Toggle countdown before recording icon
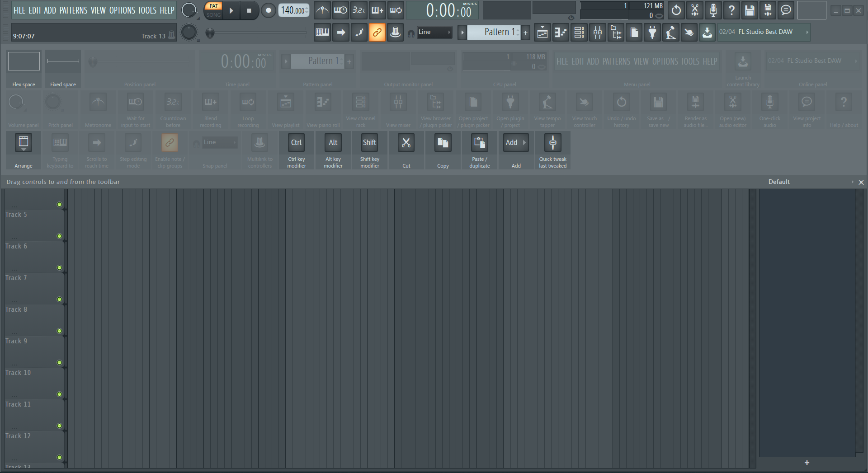The height and width of the screenshot is (473, 868). point(359,10)
